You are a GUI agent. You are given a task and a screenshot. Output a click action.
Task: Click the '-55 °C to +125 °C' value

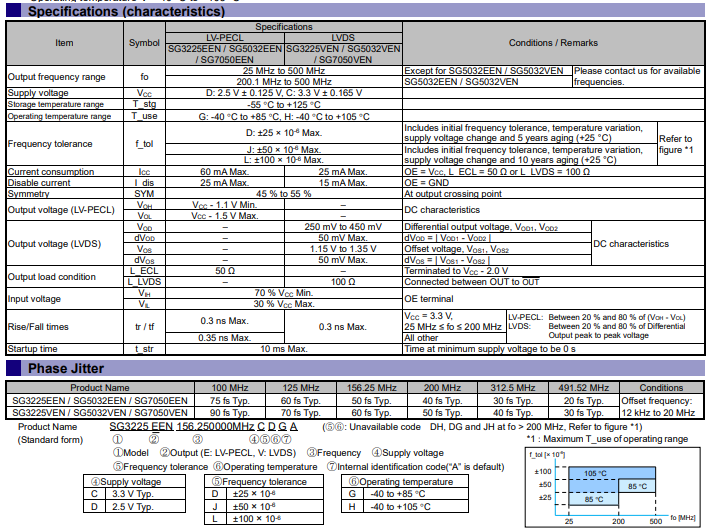point(284,104)
